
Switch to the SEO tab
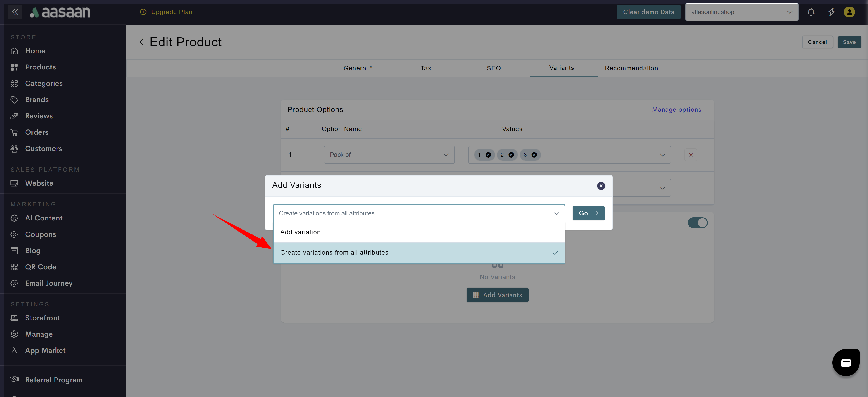pos(493,68)
